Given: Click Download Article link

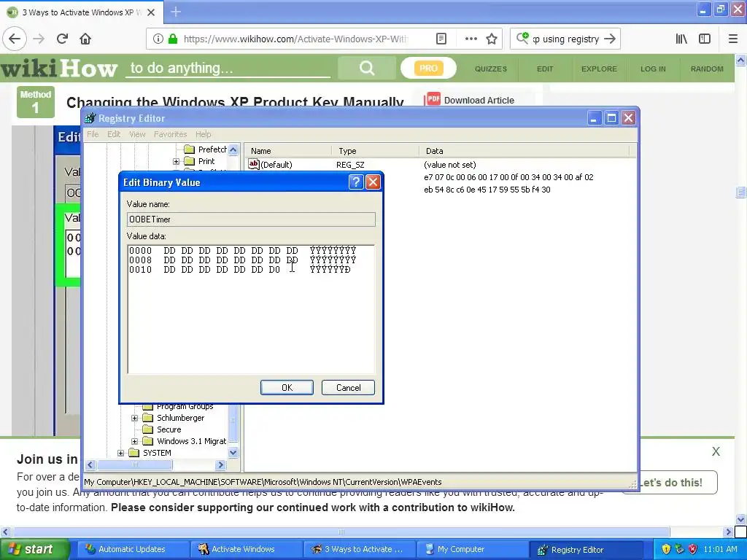Looking at the screenshot, I should click(x=479, y=100).
